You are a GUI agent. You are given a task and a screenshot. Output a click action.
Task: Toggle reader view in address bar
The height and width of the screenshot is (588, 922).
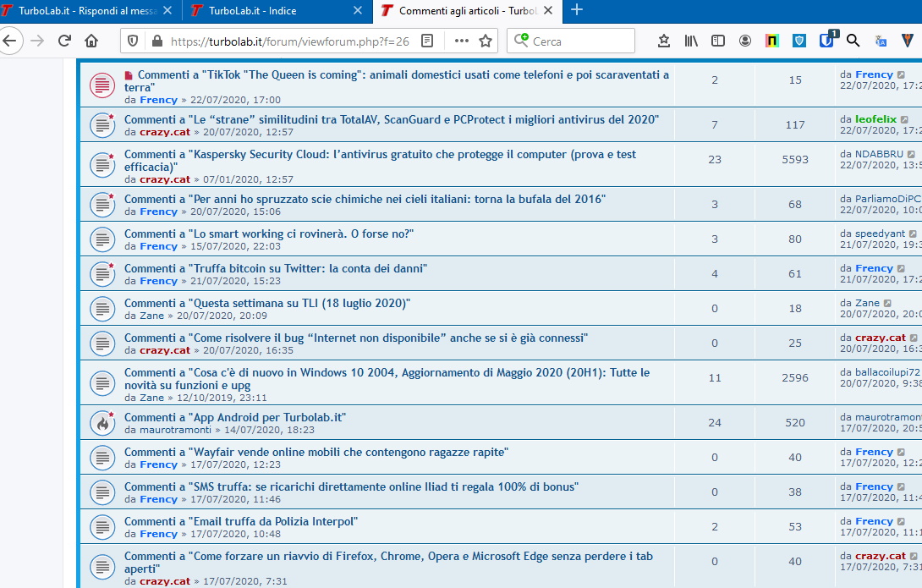427,41
